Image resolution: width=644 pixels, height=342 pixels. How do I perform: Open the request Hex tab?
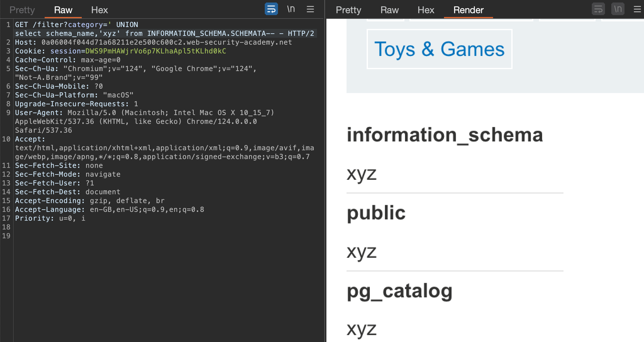[x=99, y=10]
